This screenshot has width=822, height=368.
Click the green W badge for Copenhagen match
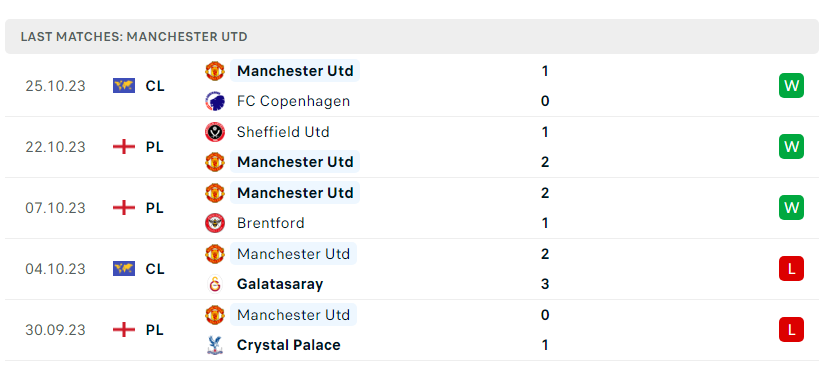point(791,85)
